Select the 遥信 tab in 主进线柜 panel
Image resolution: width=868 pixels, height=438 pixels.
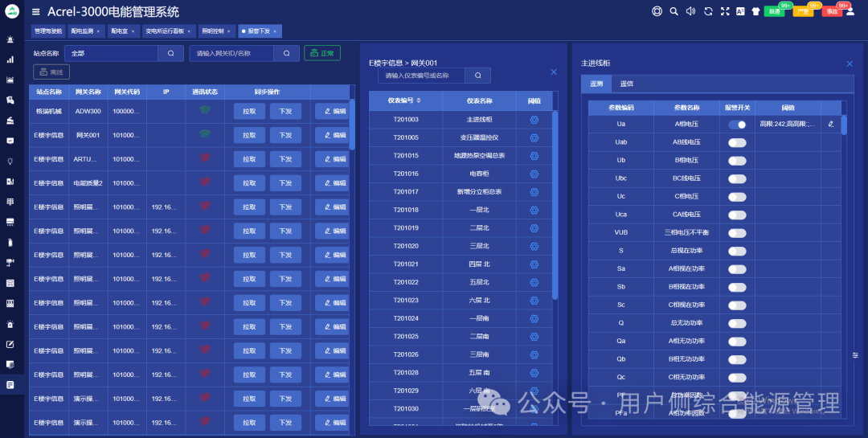627,84
